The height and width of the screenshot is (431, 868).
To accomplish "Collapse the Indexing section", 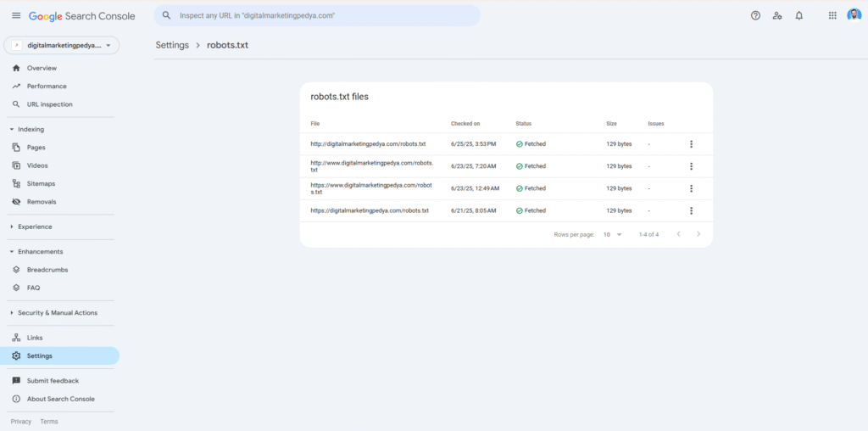I will point(12,130).
